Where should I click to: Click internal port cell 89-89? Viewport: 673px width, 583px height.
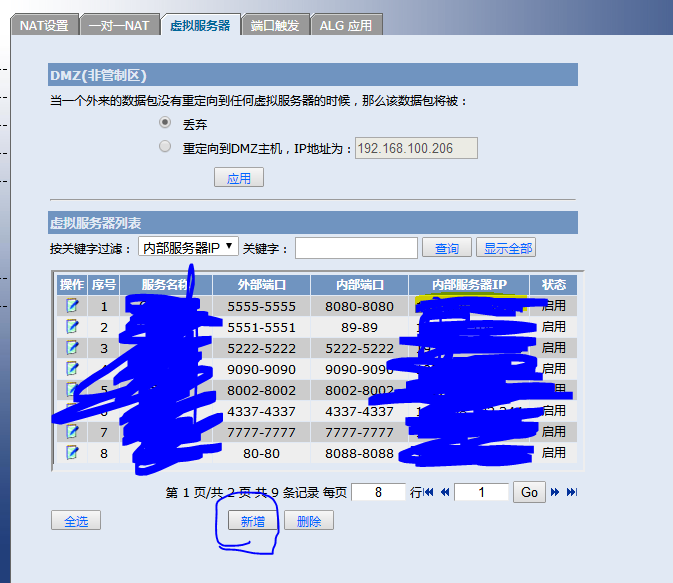point(359,327)
